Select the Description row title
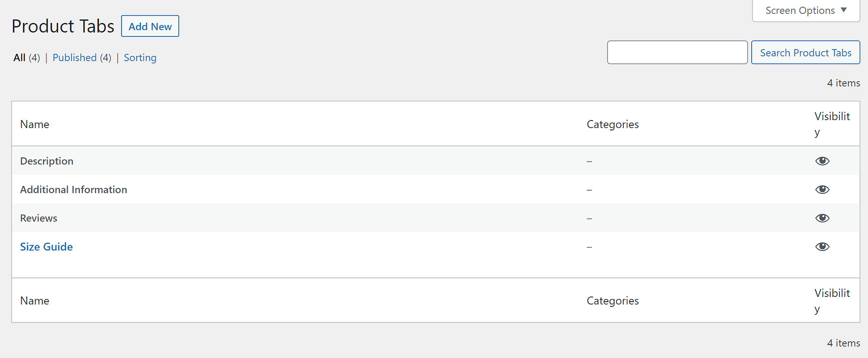Screen dimensions: 868x358 (x=46, y=161)
